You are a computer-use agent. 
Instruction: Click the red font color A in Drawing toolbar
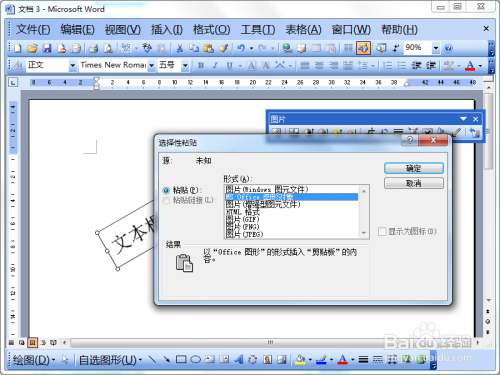pos(342,359)
